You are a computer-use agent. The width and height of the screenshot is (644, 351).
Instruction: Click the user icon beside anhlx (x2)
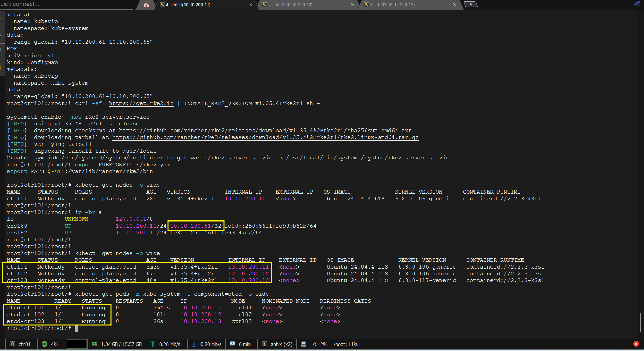click(264, 344)
